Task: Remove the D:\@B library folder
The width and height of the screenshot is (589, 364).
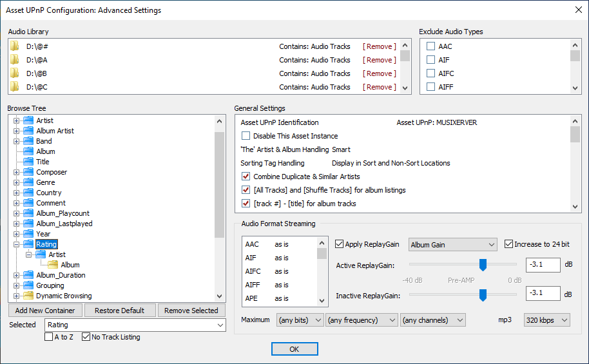Action: click(x=380, y=73)
